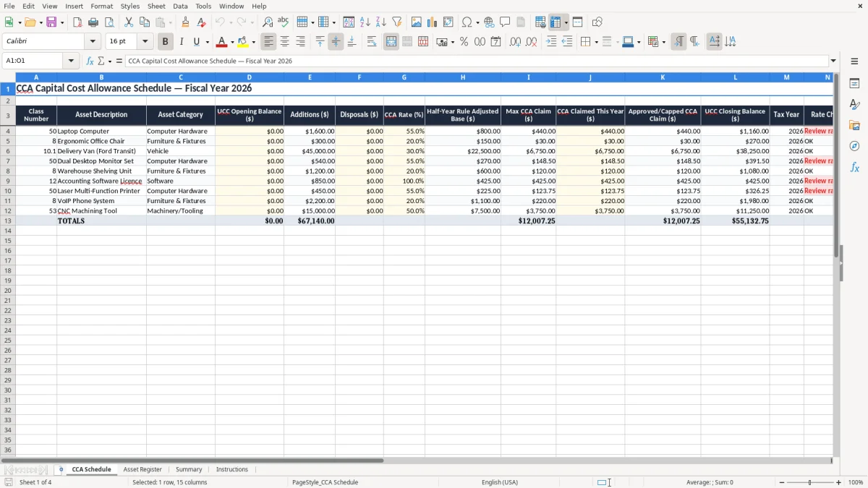Click the yellow Background Color swatch icon
Viewport: 868px width, 488px height.
coord(243,42)
